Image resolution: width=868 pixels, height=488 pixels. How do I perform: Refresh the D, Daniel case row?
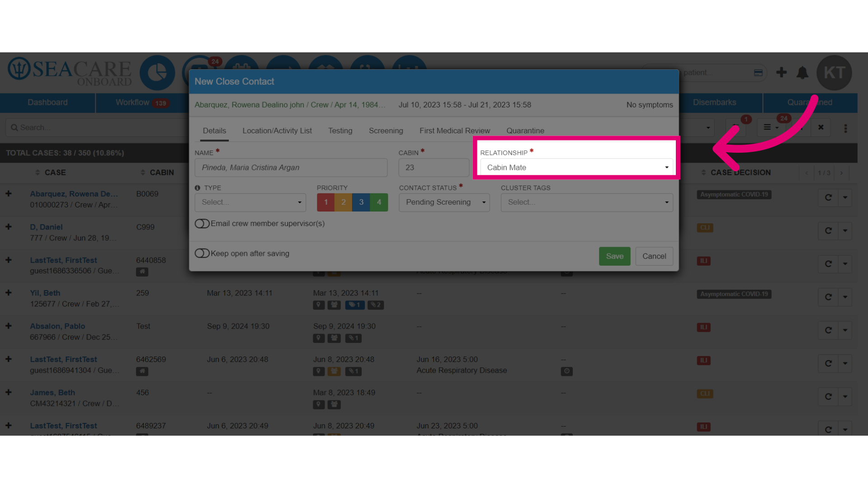coord(828,230)
